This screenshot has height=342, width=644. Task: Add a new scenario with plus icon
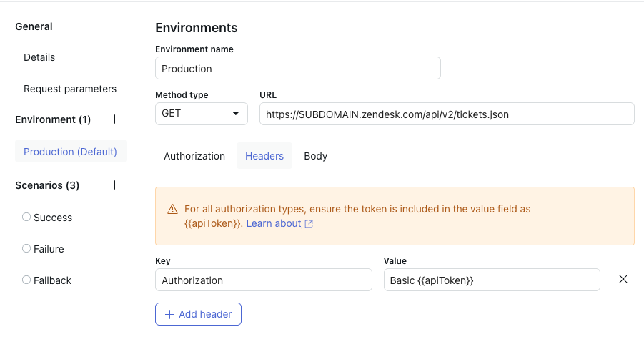[114, 185]
